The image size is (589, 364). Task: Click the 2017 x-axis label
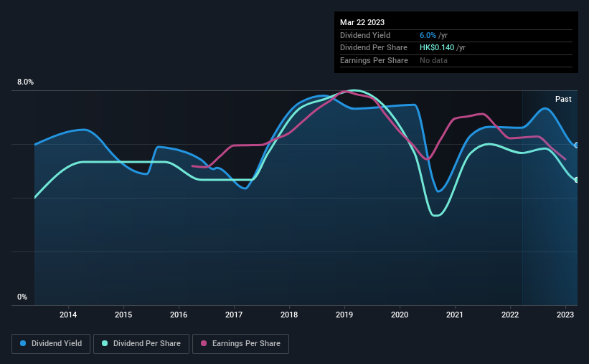point(234,315)
